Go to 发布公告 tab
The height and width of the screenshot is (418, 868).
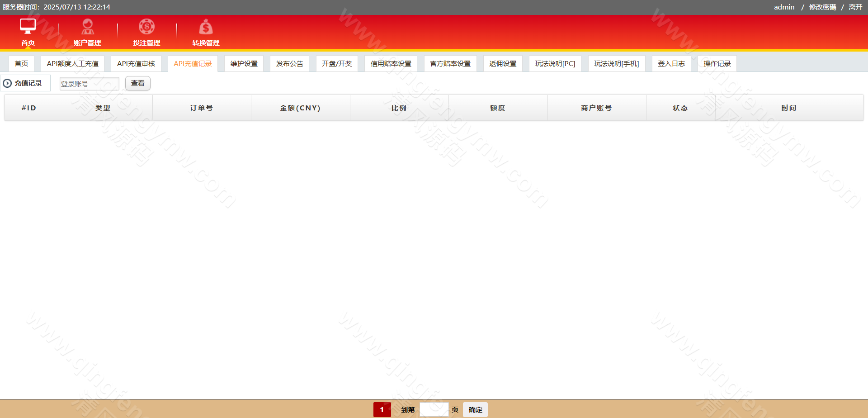click(x=289, y=64)
